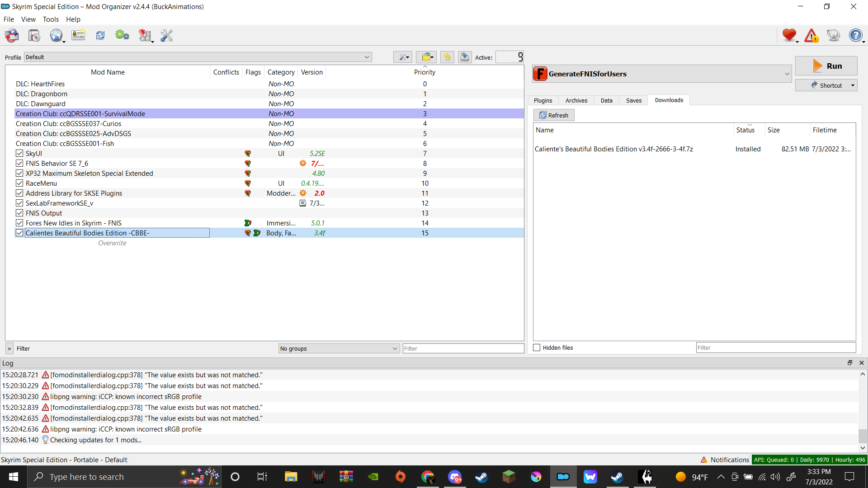Sort mods by the Priority column header
This screenshot has height=488, width=868.
pyautogui.click(x=425, y=72)
